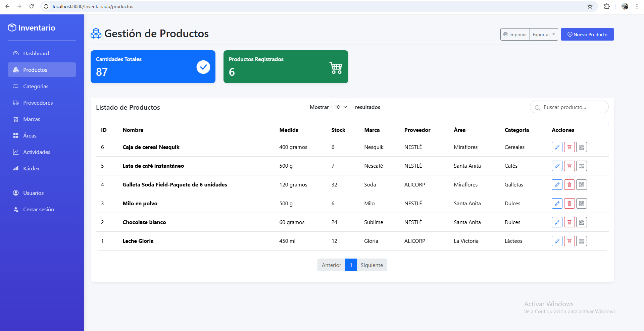Screen dimensions: 644x331
Task: Open Kárdex in the sidebar
Action: 42,169
